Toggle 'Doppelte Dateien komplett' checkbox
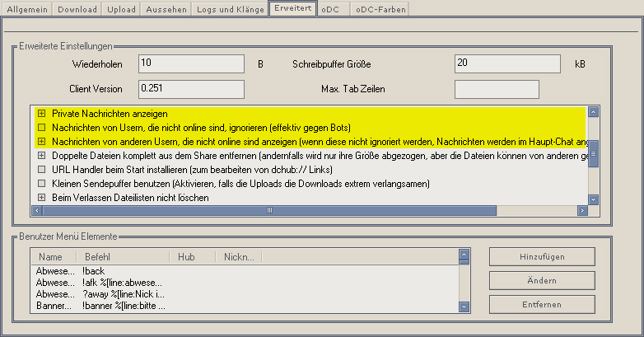 41,156
